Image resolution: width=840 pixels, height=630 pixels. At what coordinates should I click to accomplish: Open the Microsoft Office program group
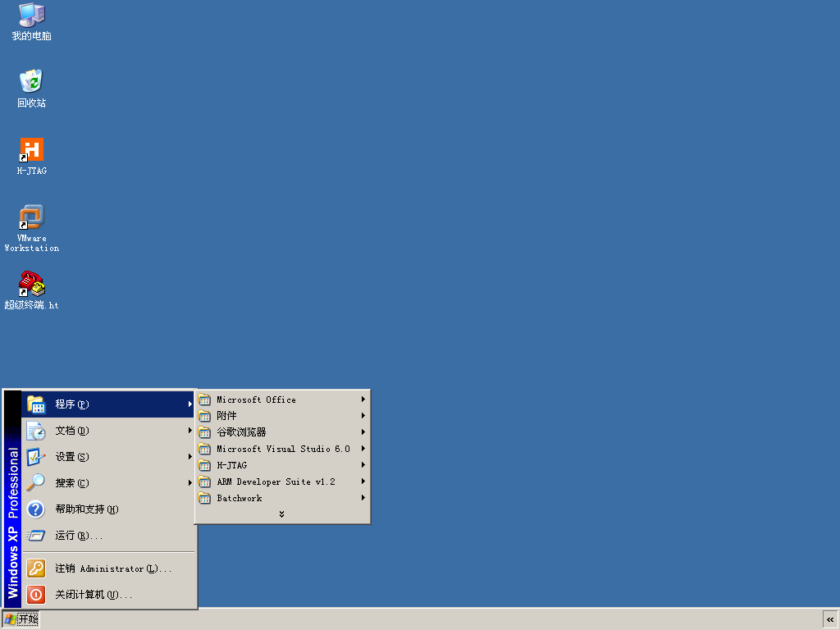click(x=282, y=399)
